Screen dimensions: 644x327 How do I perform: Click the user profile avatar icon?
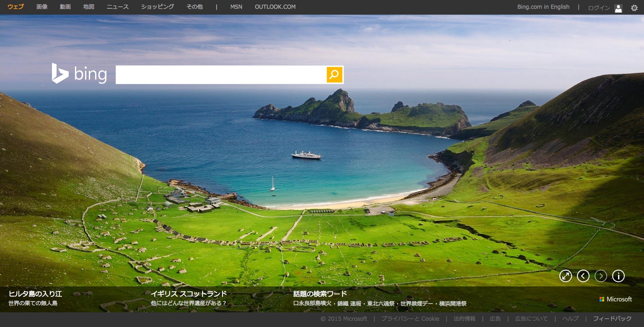[618, 8]
